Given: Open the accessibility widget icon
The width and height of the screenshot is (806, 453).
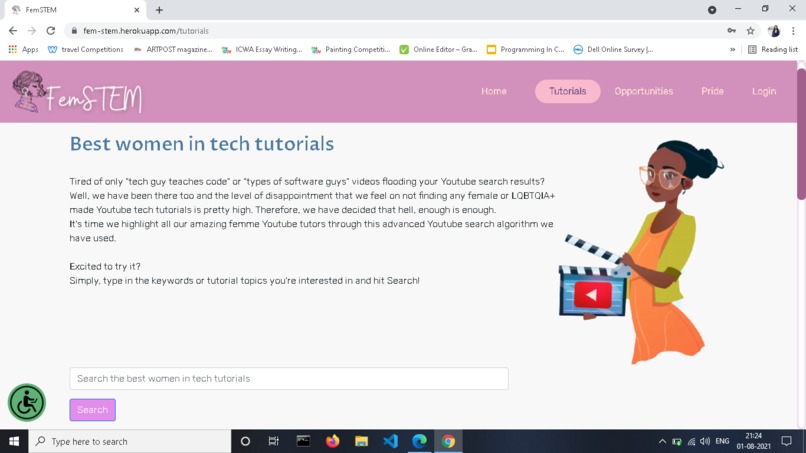Looking at the screenshot, I should coord(27,403).
